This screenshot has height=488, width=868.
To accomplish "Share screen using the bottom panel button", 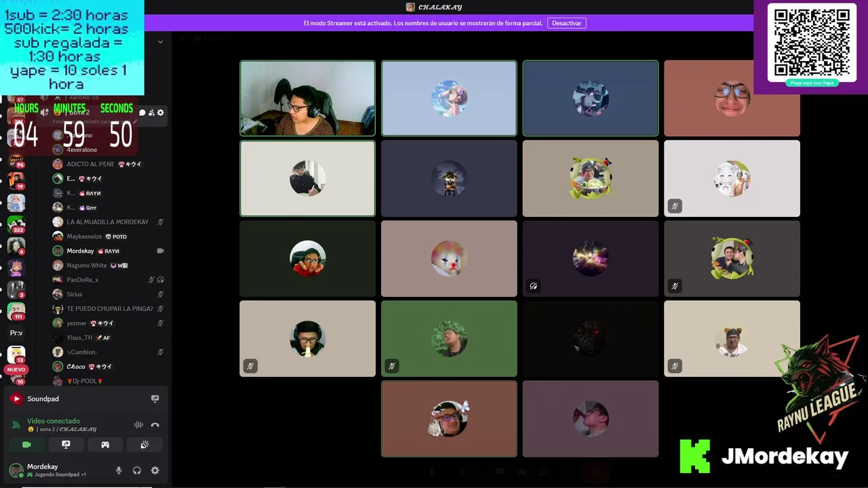I will (66, 445).
